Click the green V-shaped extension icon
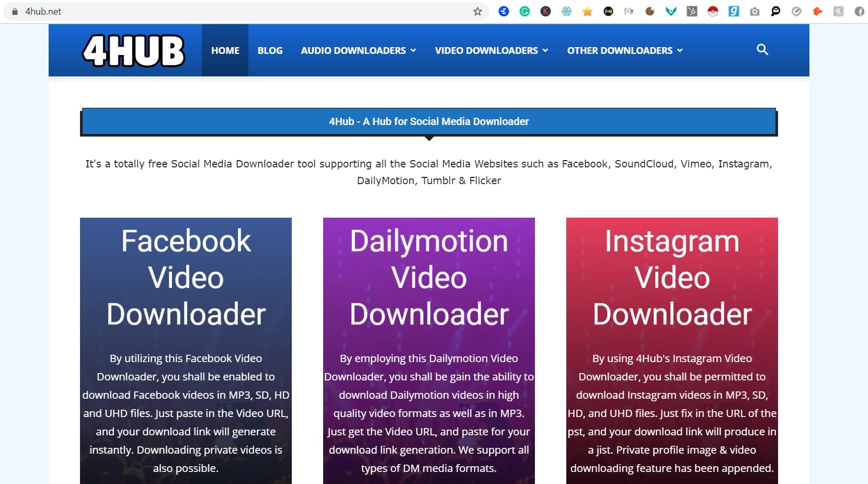The width and height of the screenshot is (868, 484). tap(671, 11)
